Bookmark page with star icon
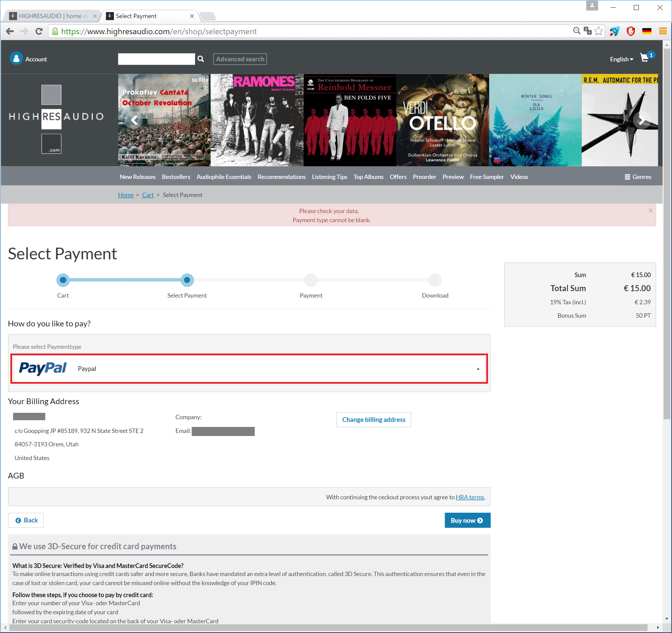672x633 pixels. point(599,31)
